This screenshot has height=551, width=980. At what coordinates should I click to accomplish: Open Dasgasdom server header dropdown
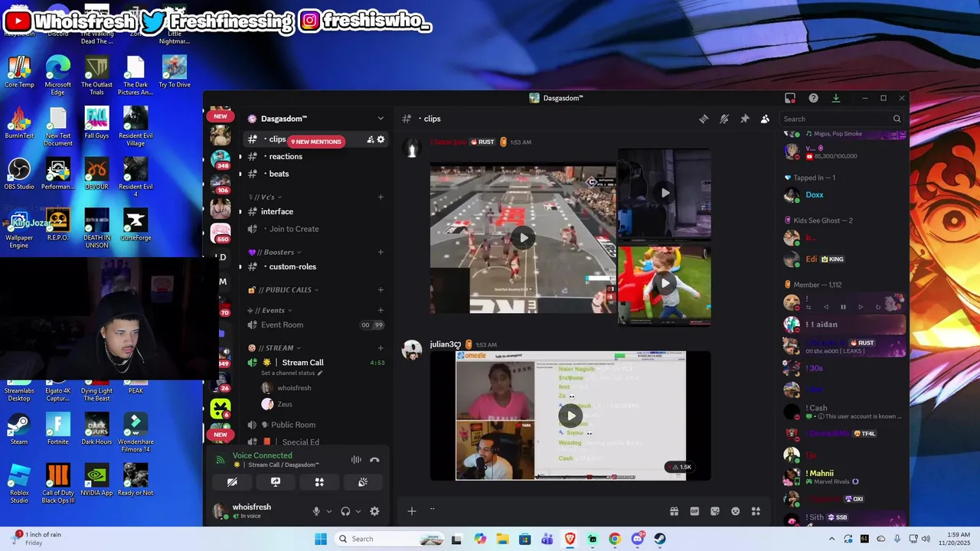(x=316, y=119)
